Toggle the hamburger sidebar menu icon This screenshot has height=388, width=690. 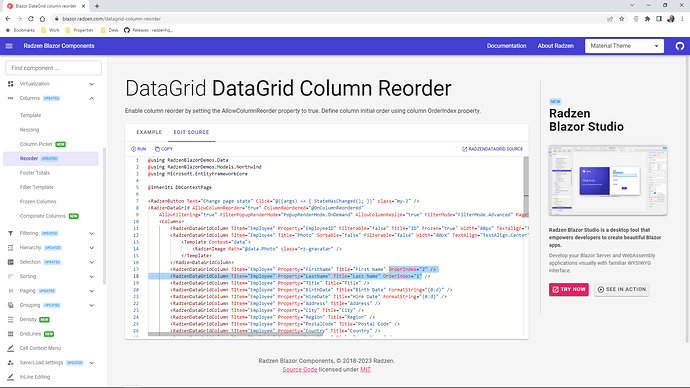tap(9, 46)
